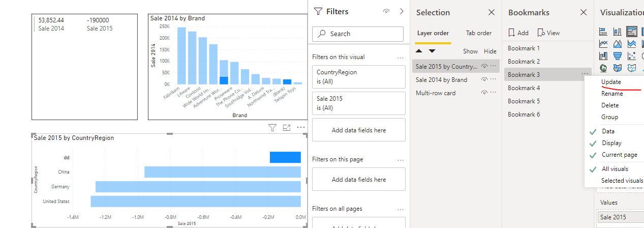Screen dimensions: 644x228
Task: Toggle visibility of Multi-row card layer
Action: click(x=484, y=93)
